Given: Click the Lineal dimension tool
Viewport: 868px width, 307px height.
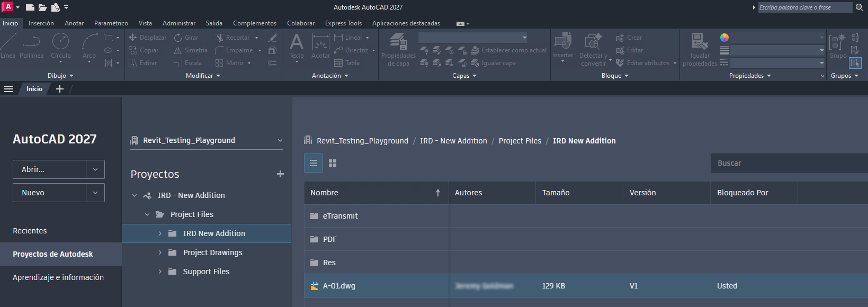Looking at the screenshot, I should 348,38.
